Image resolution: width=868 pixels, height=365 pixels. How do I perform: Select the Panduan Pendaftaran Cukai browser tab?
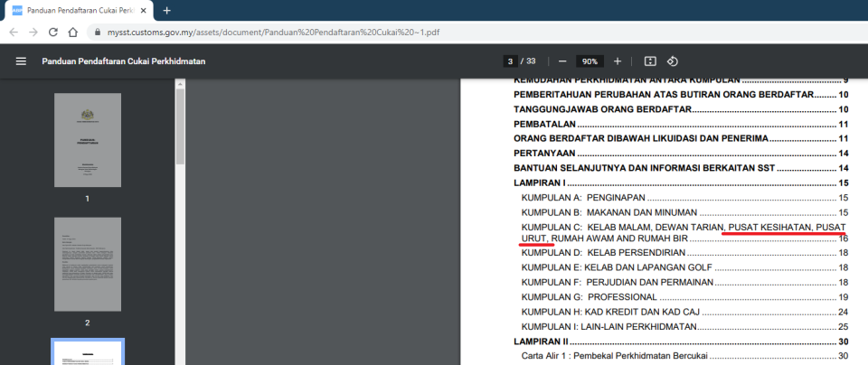click(x=79, y=11)
